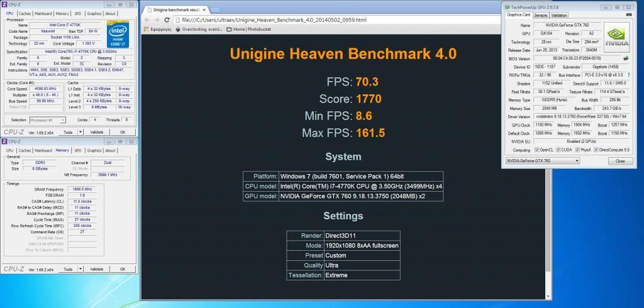Reload the Unigine results page
The height and width of the screenshot is (308, 644).
click(x=167, y=19)
